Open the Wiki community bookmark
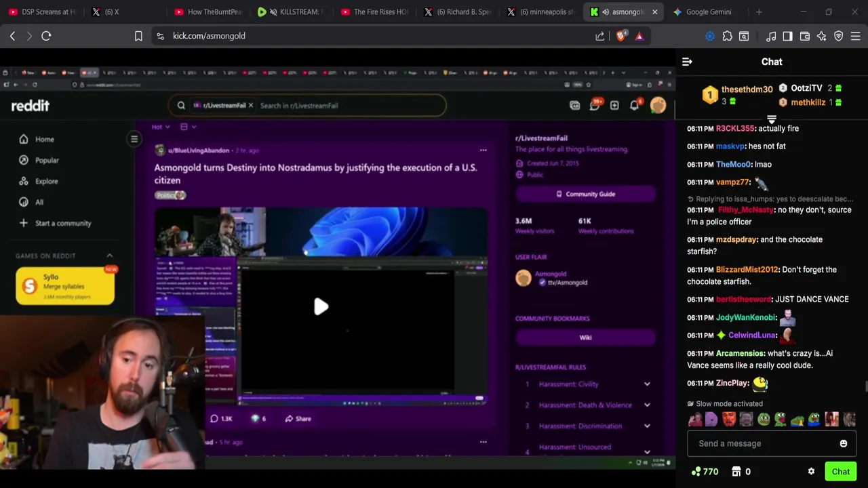Image resolution: width=868 pixels, height=488 pixels. [585, 338]
